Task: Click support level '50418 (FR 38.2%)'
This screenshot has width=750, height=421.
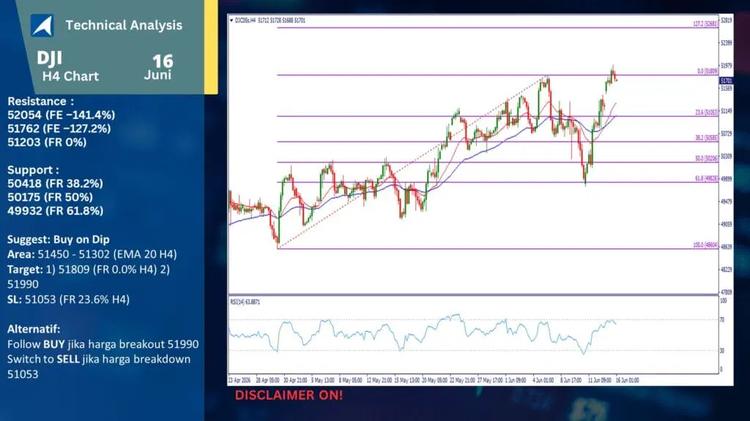Action: coord(55,183)
